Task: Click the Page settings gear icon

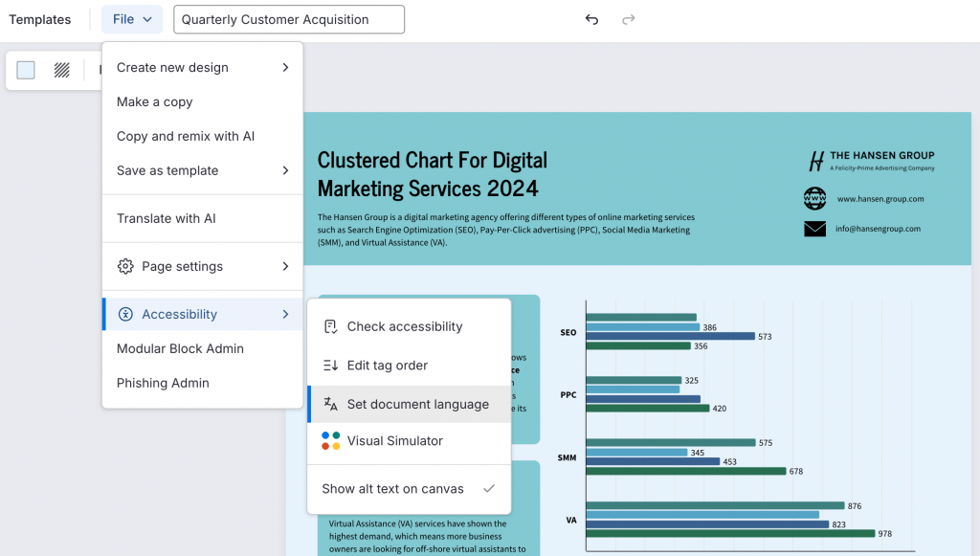Action: [125, 266]
